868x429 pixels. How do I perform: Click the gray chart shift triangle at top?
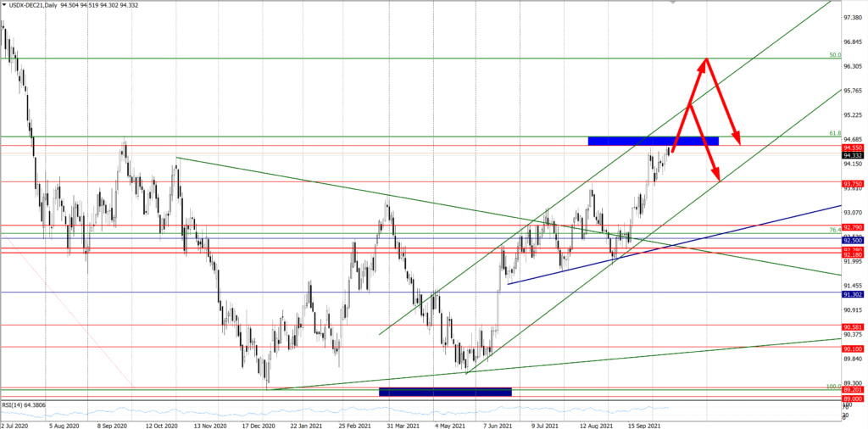pos(674,3)
